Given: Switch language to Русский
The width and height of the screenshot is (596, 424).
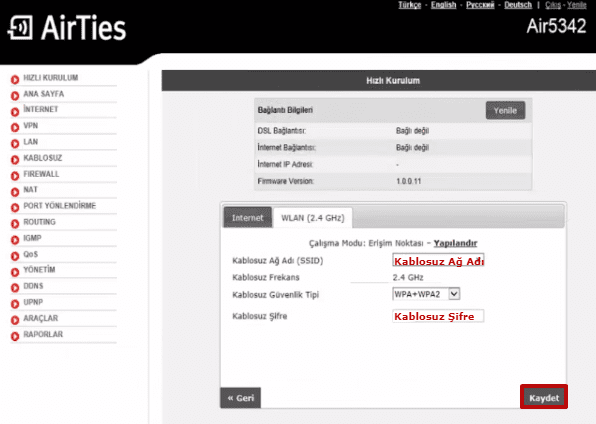Looking at the screenshot, I should pyautogui.click(x=480, y=5).
